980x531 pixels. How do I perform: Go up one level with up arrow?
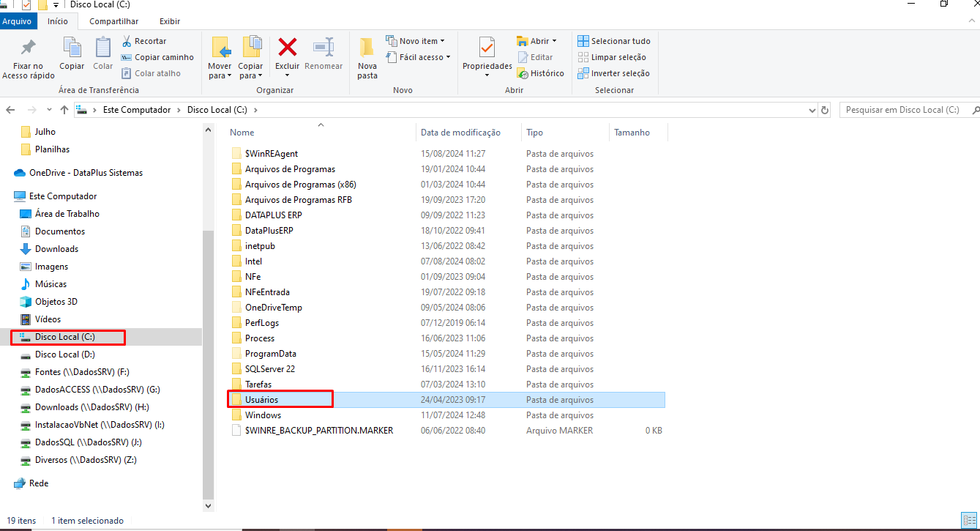pos(64,110)
